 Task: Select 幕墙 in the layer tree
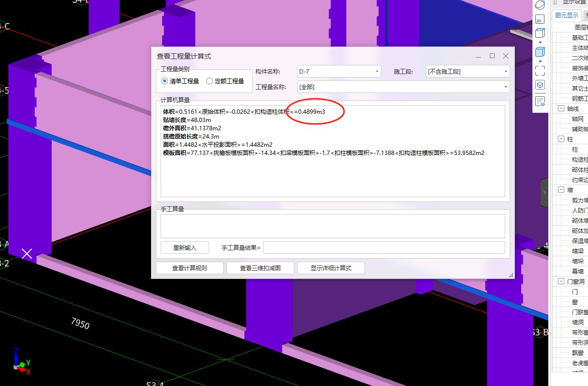tap(578, 272)
